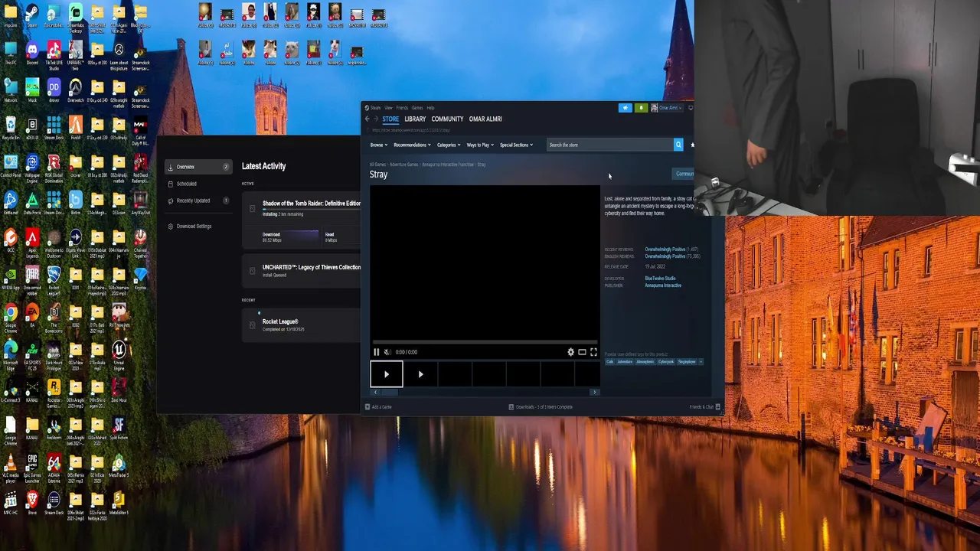This screenshot has height=551, width=980.
Task: Select Rocket League in recent downloads
Action: 302,325
